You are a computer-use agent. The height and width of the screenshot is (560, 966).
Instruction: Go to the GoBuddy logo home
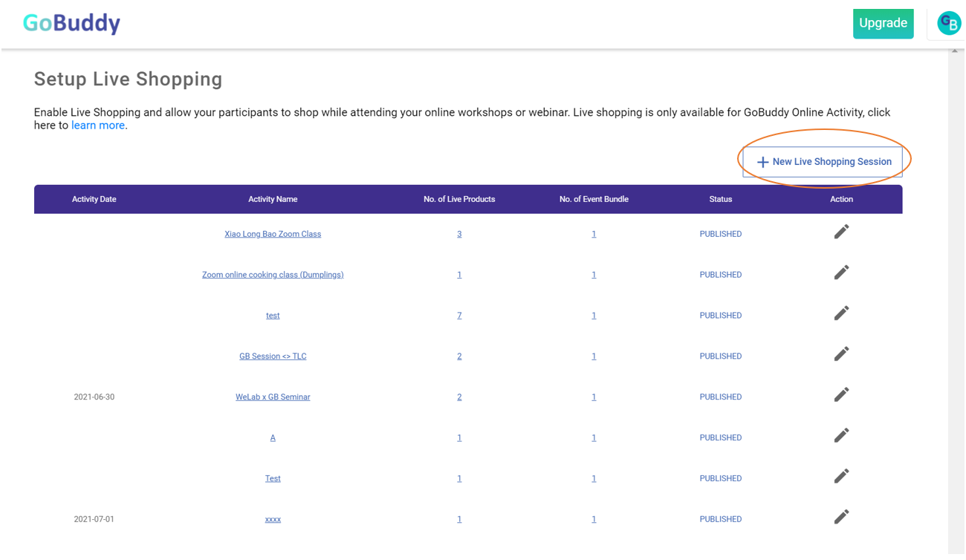[71, 23]
